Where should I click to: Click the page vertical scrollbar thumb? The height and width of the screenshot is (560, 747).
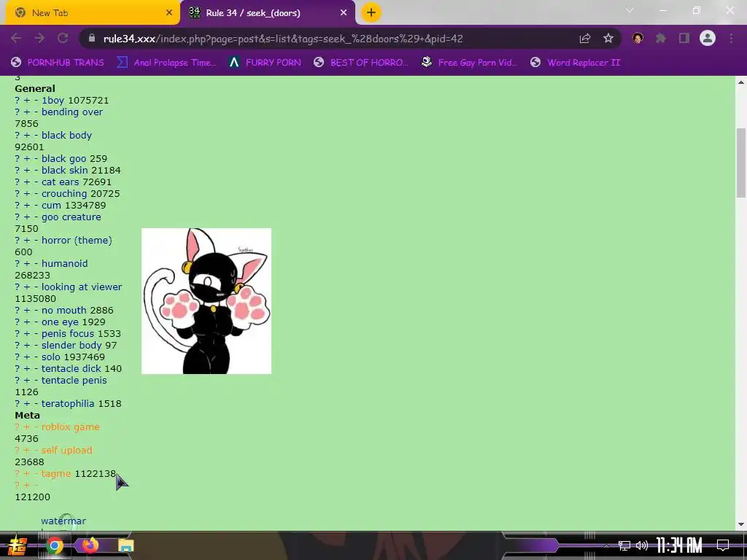point(741,163)
